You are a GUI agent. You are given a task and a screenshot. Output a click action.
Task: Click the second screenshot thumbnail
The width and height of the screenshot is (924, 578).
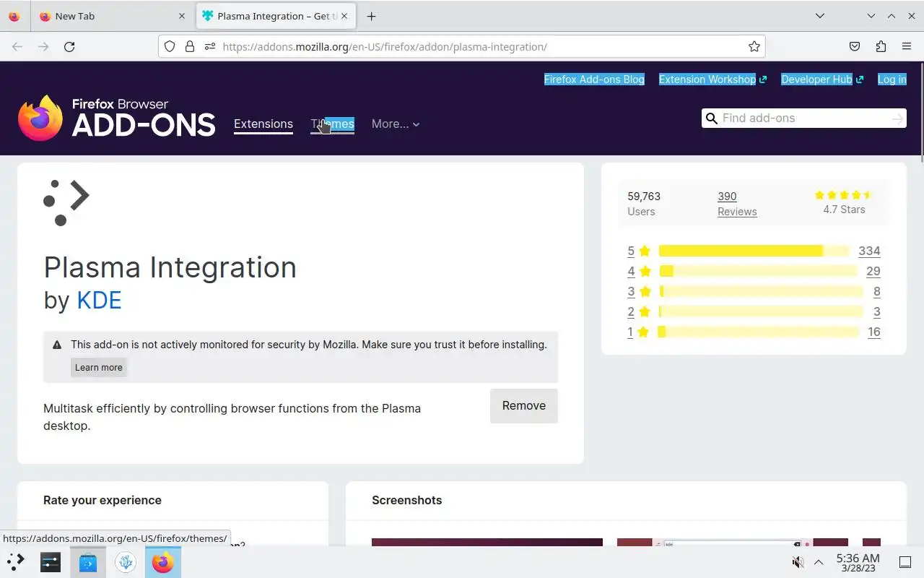[x=733, y=542]
